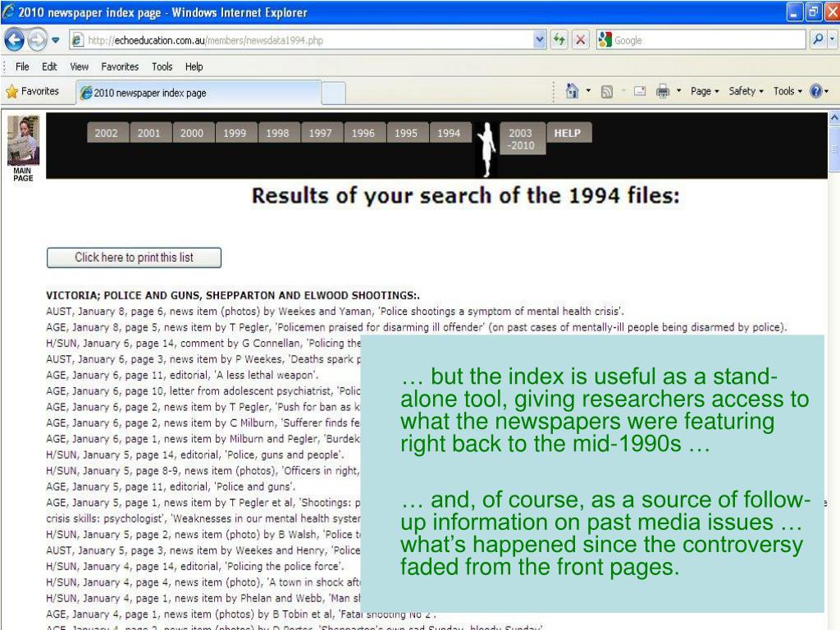This screenshot has width=840, height=630.
Task: Click the Refresh page icon
Action: (x=559, y=39)
